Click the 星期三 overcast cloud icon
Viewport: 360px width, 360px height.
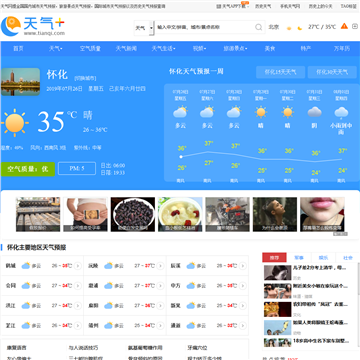(x=314, y=112)
